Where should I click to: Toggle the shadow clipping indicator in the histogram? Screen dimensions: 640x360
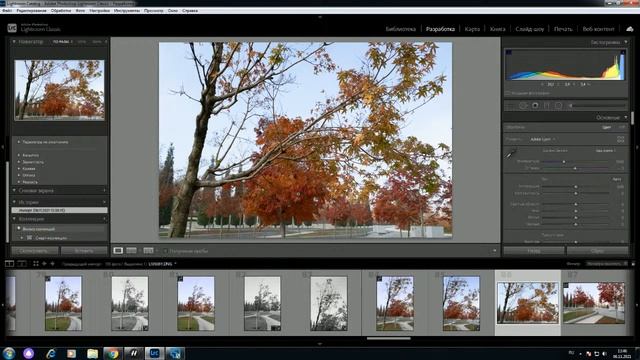(509, 52)
